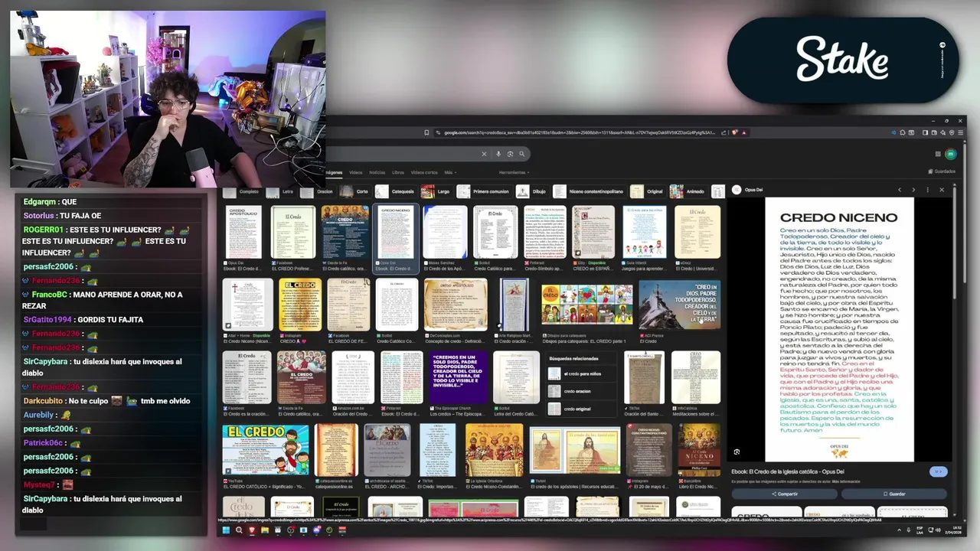This screenshot has width=980, height=551.
Task: Open the InfoCatólica cross-shaped creed thumbnail
Action: click(695, 377)
